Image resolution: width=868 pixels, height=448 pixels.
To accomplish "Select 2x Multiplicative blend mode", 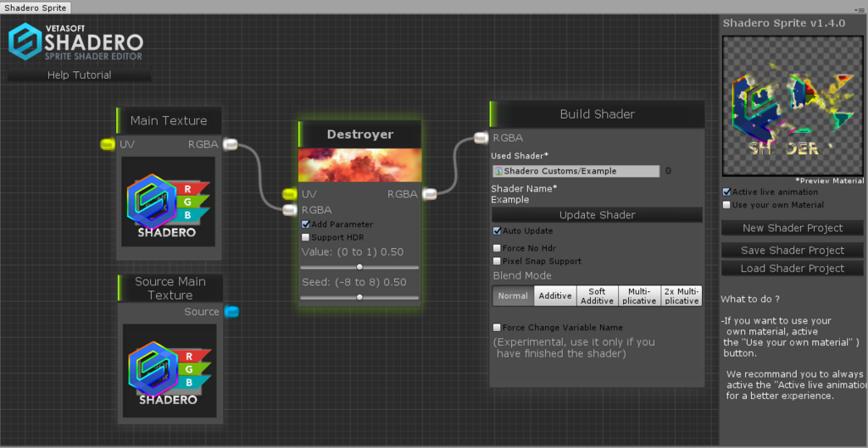I will point(682,296).
